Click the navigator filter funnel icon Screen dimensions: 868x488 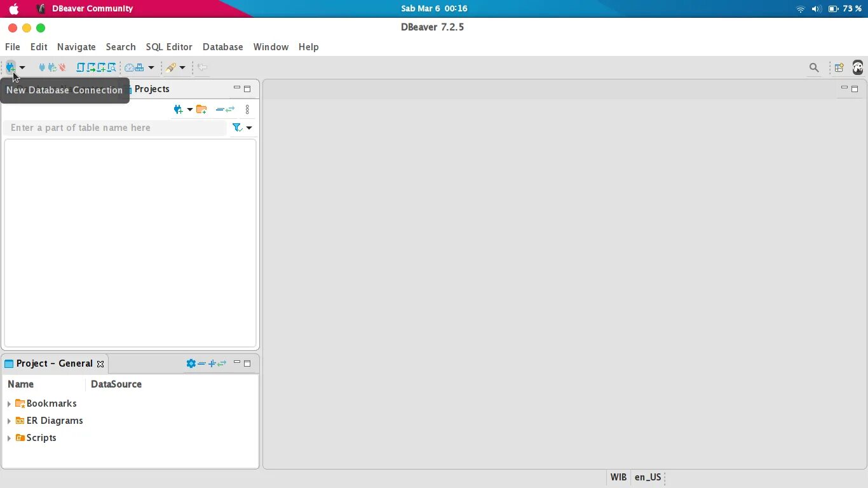click(x=237, y=128)
